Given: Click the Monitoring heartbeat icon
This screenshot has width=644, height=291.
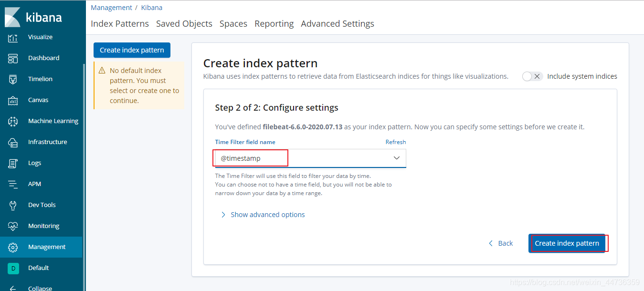Looking at the screenshot, I should pyautogui.click(x=13, y=226).
